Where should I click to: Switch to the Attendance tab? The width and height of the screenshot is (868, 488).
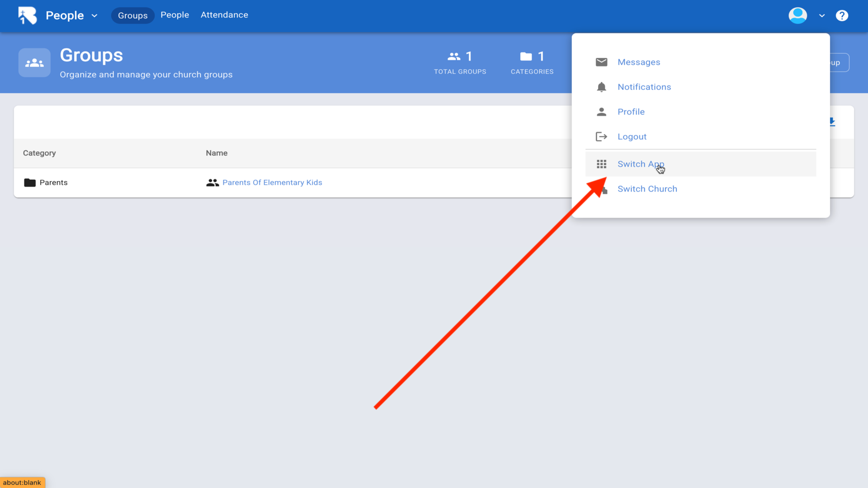(x=224, y=15)
